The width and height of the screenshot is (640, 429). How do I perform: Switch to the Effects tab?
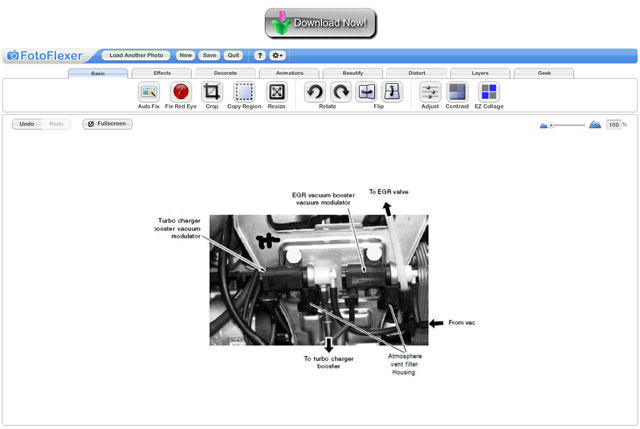pyautogui.click(x=162, y=73)
